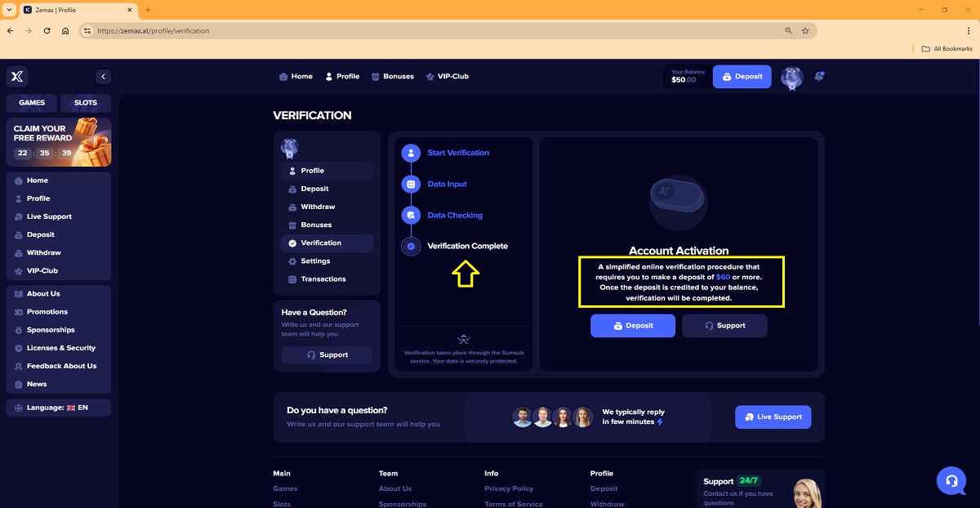Select Transactions in profile menu
This screenshot has height=508, width=980.
click(323, 279)
